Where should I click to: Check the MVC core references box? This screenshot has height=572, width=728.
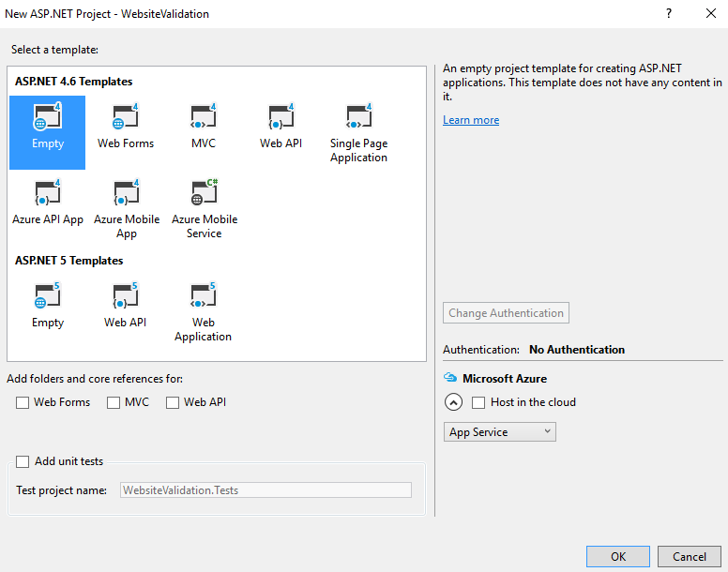[114, 402]
